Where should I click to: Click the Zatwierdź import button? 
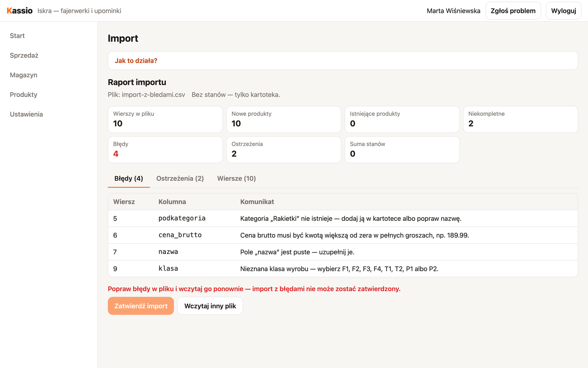141,306
